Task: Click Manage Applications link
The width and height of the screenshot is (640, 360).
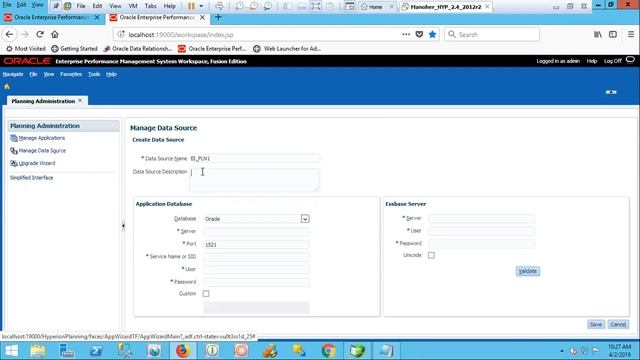Action: [x=42, y=138]
